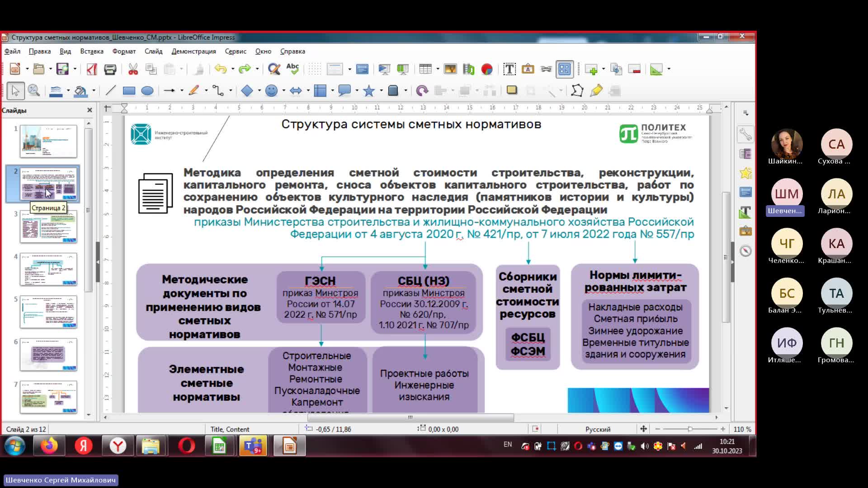Insert an image using the picture icon
Viewport: 868px width, 488px height.
pyautogui.click(x=450, y=69)
